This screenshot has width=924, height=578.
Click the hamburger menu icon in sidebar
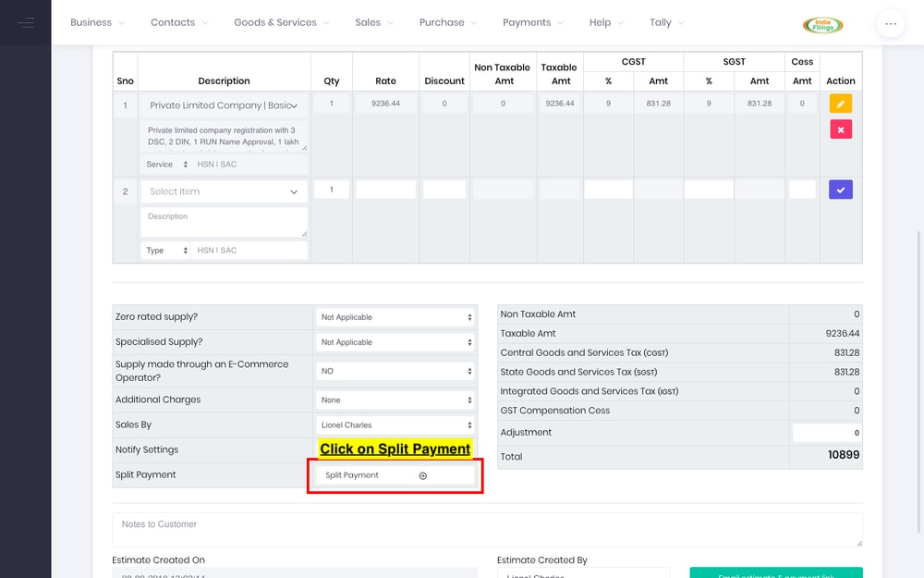[26, 22]
